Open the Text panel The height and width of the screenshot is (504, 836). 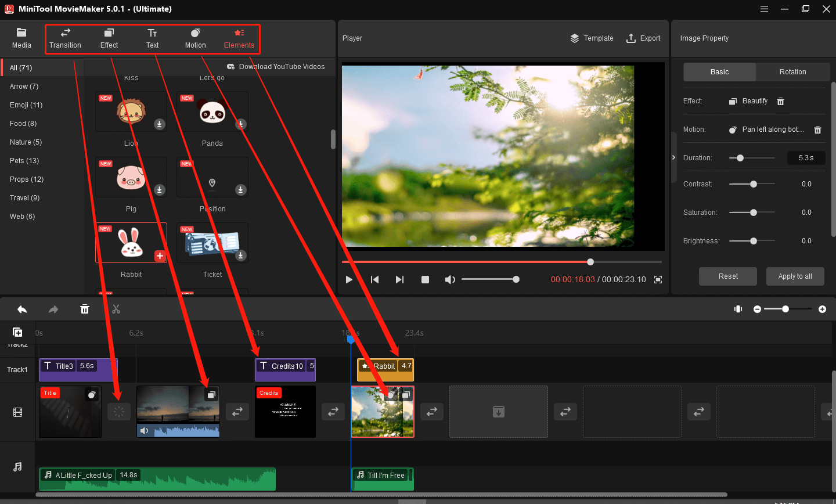coord(152,38)
